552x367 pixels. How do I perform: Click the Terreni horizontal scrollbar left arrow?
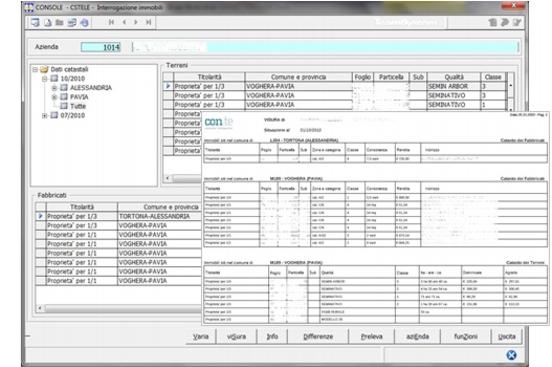(168, 178)
